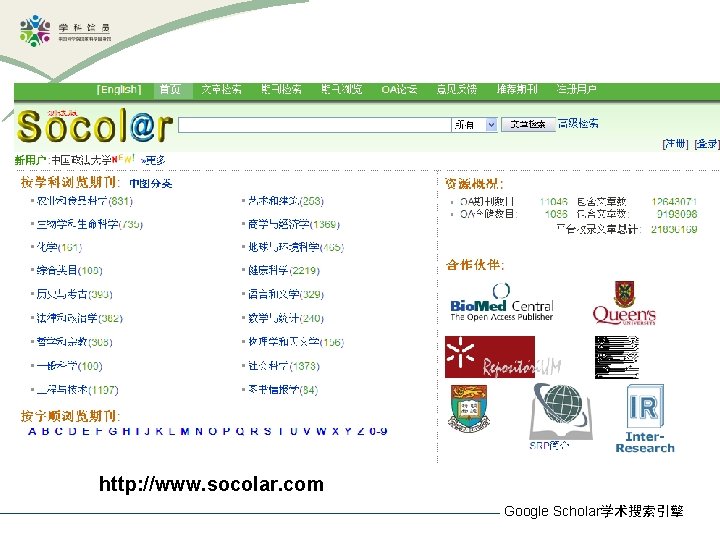Screen dimensions: 720x540
Task: Focus the main search text box
Action: coord(315,125)
